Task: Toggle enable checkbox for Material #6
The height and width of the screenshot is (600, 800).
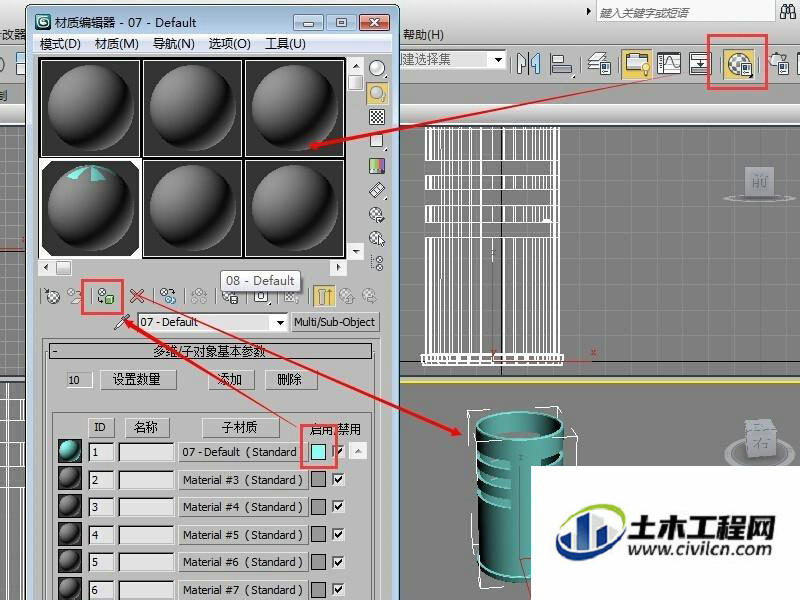Action: pos(338,562)
